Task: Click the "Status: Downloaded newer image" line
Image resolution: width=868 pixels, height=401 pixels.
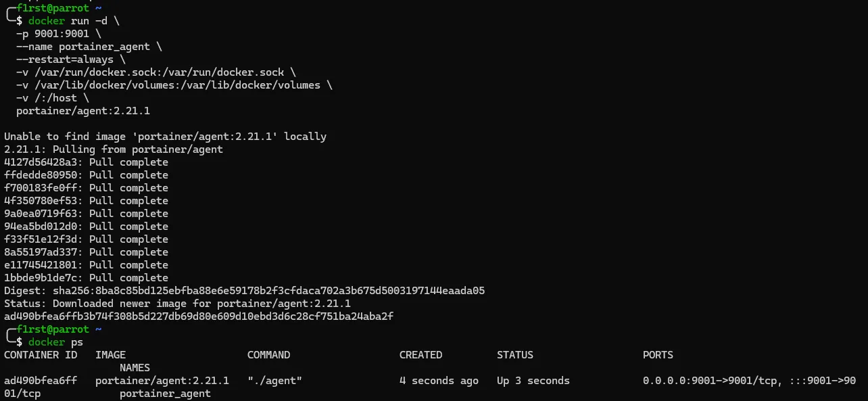Action: pos(177,304)
